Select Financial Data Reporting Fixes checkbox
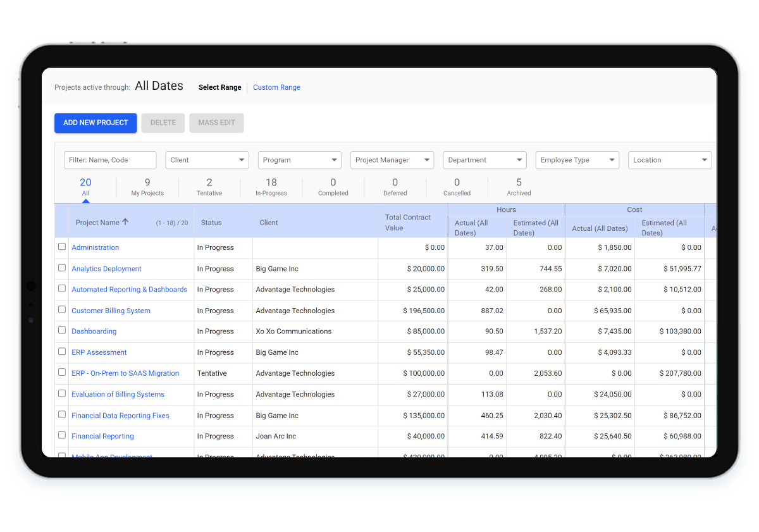 [62, 414]
